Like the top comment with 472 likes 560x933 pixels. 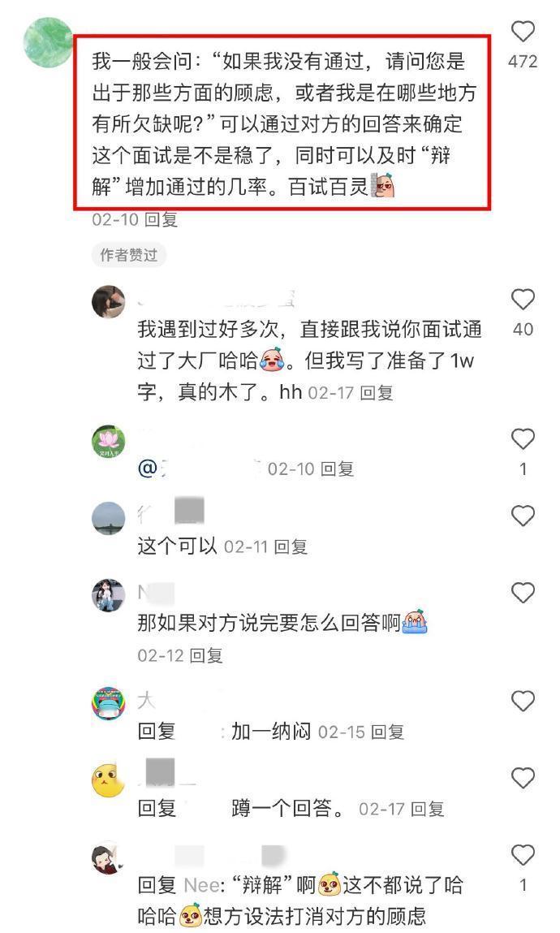click(523, 31)
